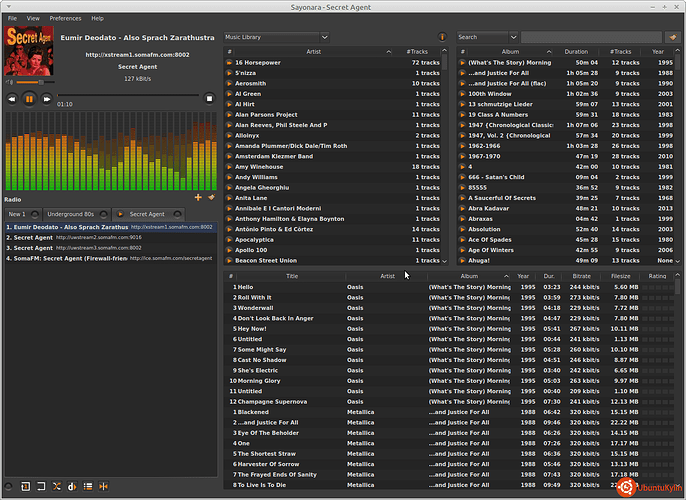Image resolution: width=686 pixels, height=500 pixels.
Task: Sort tracks by Bitrate column header
Action: tap(581, 276)
